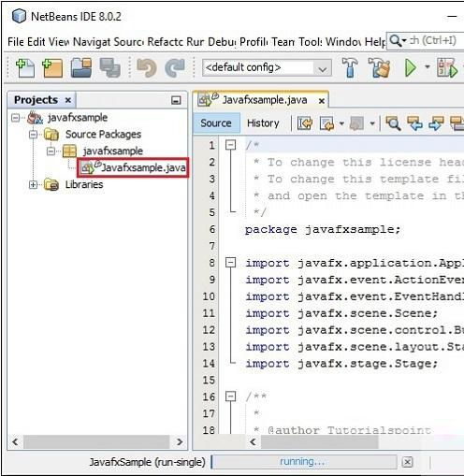Click Projects panel left scroll arrow

[x=15, y=441]
